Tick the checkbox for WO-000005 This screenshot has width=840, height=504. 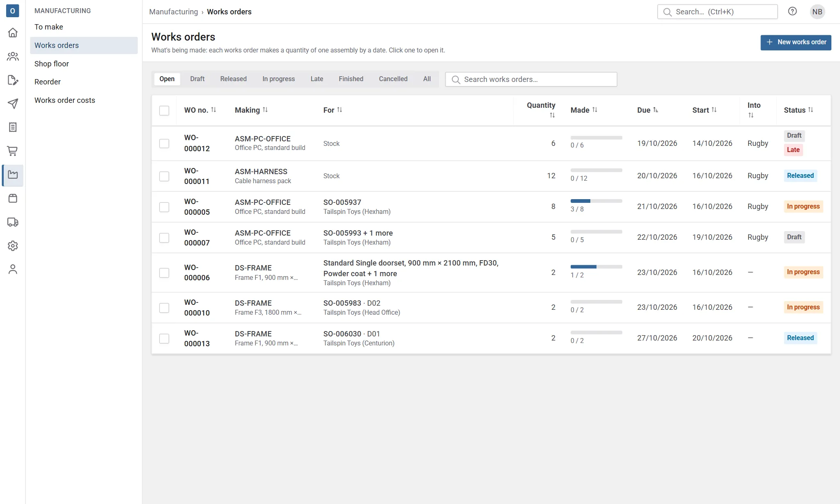(164, 207)
